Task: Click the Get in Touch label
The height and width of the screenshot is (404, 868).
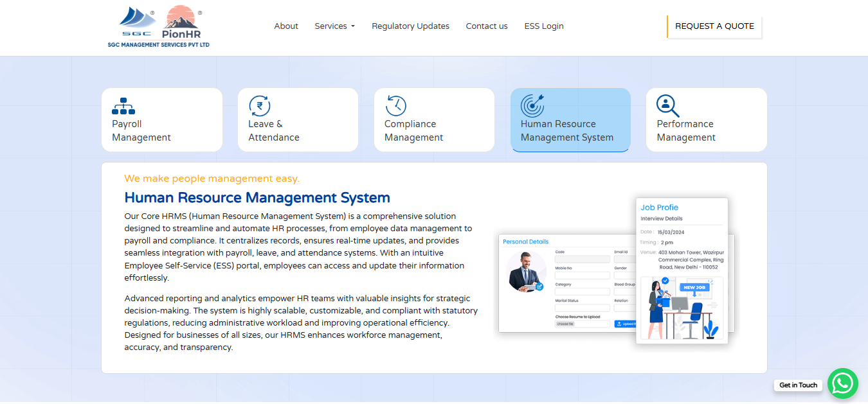Action: tap(798, 385)
